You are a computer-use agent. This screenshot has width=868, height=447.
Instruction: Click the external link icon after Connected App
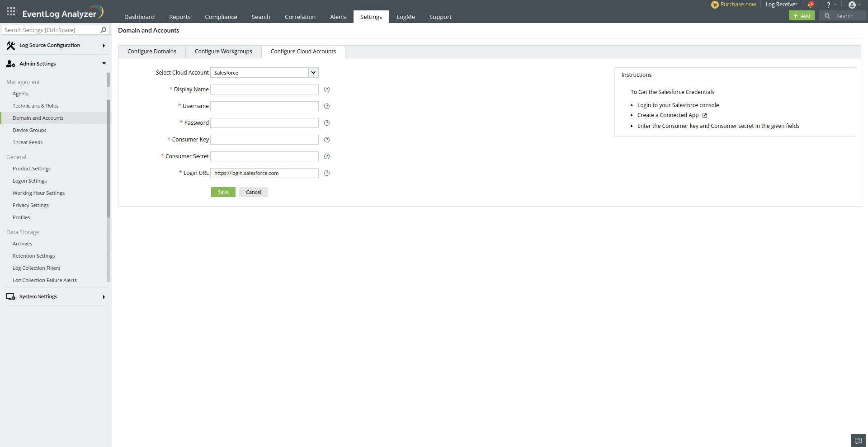705,115
